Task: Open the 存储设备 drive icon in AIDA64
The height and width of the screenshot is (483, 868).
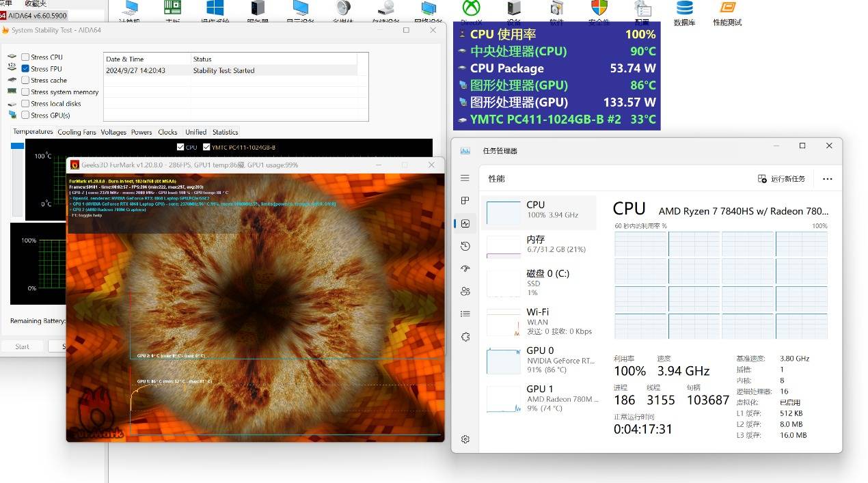Action: [x=386, y=8]
